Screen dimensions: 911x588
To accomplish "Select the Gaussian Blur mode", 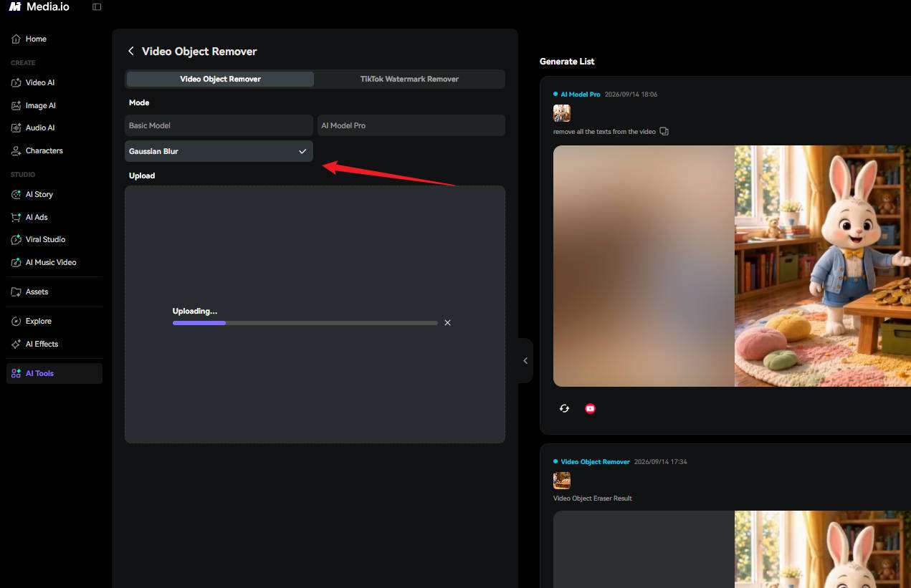I will [219, 151].
